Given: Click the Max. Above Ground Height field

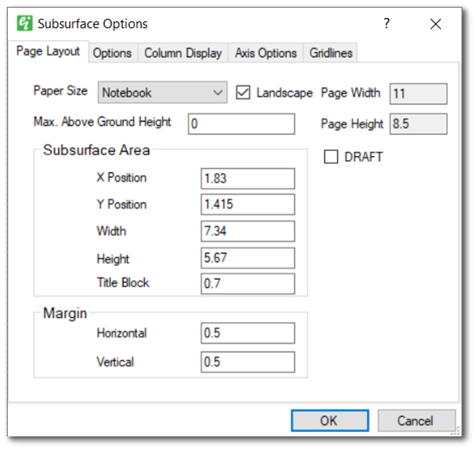Looking at the screenshot, I should 241,124.
